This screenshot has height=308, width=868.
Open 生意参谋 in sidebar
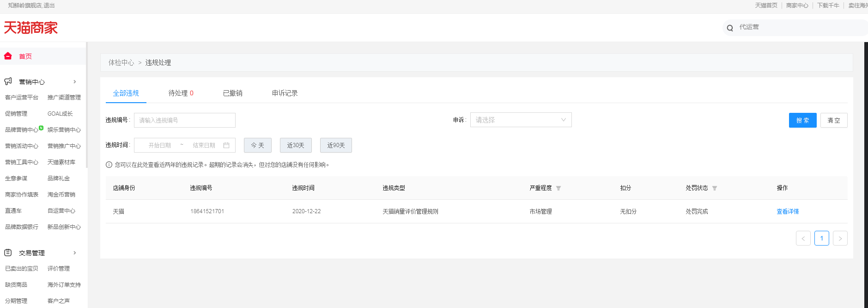[16, 179]
